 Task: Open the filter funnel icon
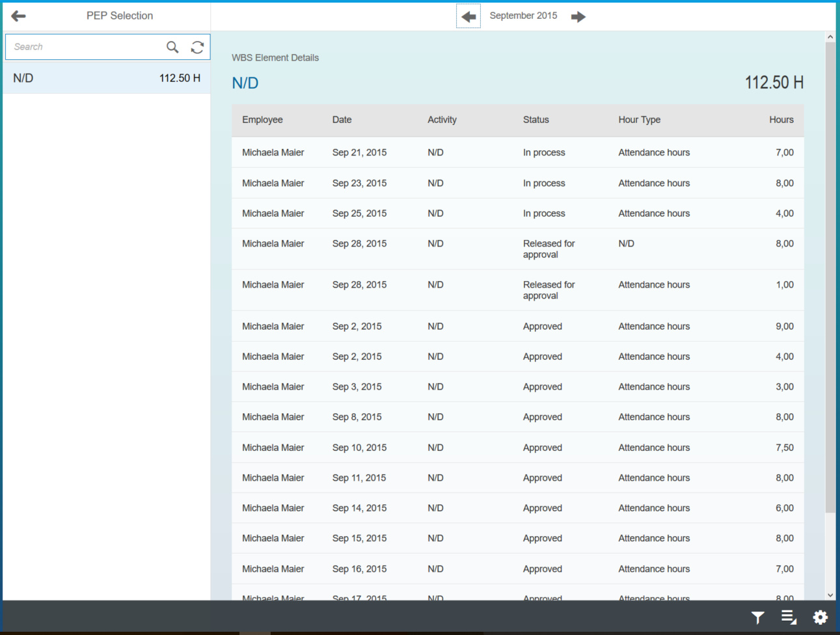tap(757, 617)
